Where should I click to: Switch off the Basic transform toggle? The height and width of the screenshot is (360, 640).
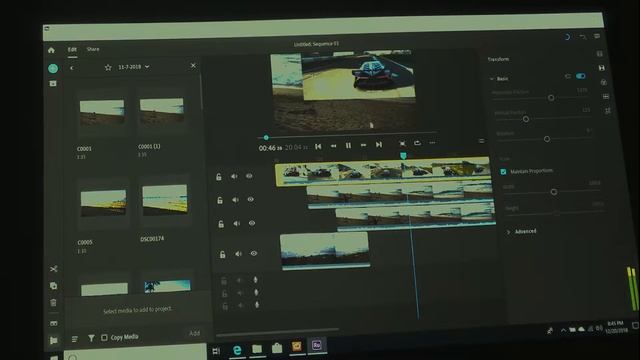point(580,76)
